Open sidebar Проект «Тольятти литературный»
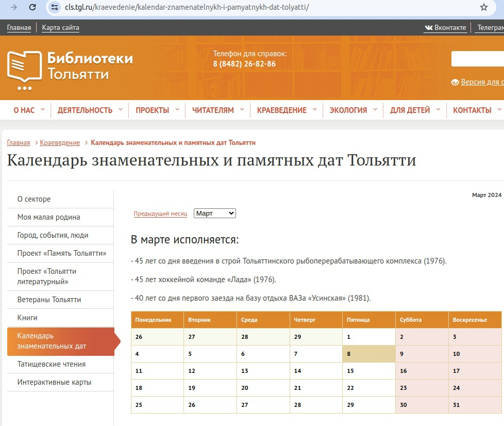Viewport: 504px width, 426px height. [x=60, y=276]
